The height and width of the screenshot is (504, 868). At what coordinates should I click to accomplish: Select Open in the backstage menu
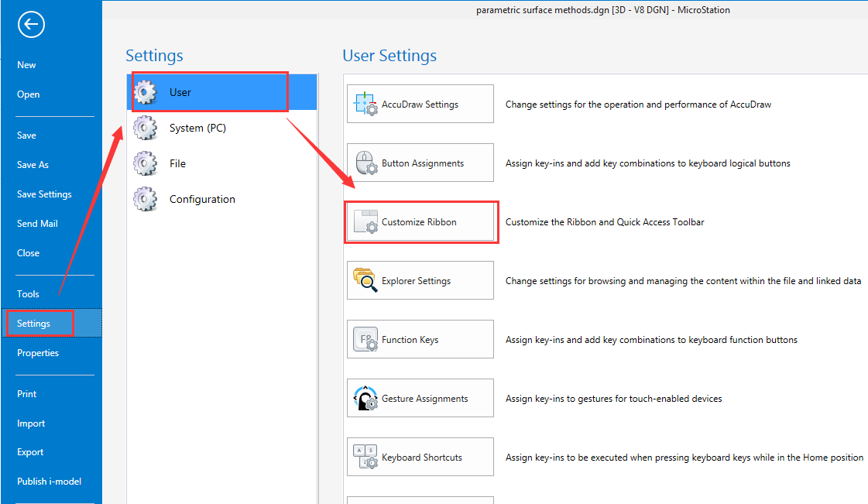pos(28,94)
